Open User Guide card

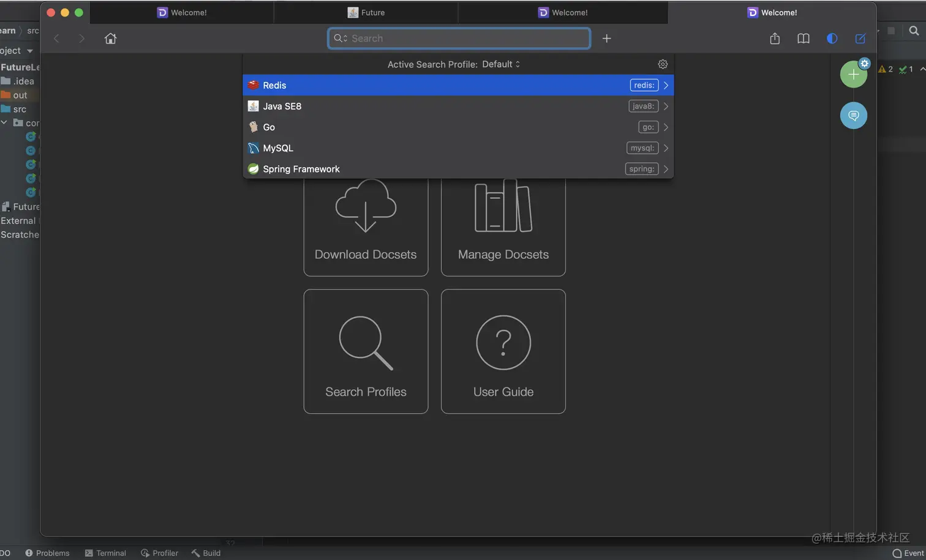coord(503,351)
